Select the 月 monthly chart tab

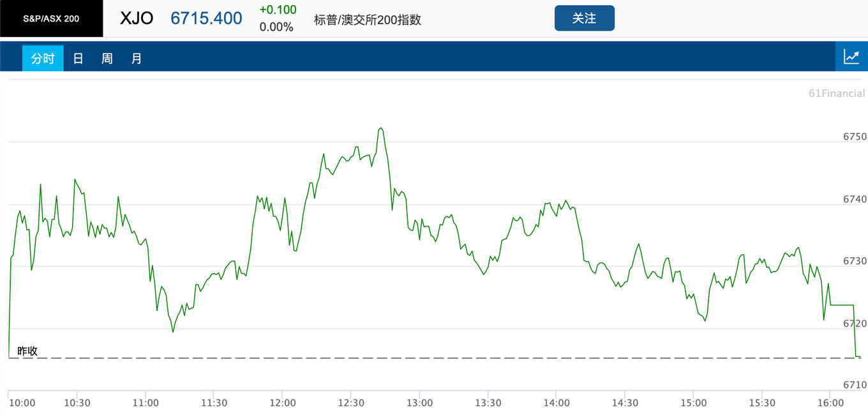(137, 59)
